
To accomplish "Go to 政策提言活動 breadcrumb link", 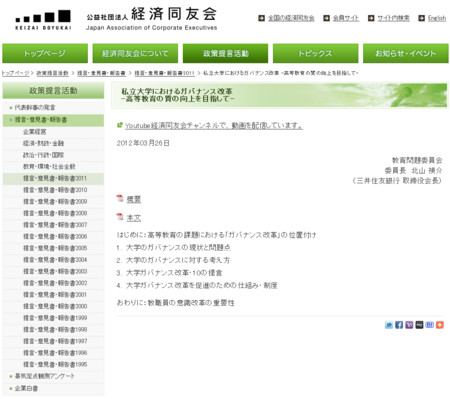I will tap(52, 73).
